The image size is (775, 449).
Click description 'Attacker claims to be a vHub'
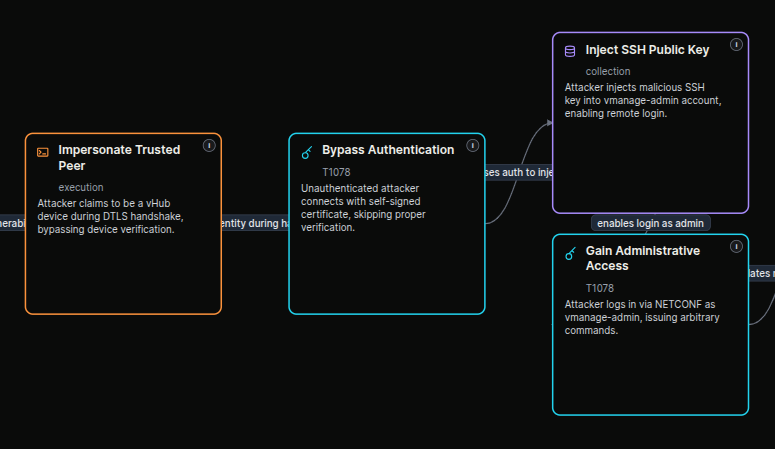pos(111,217)
